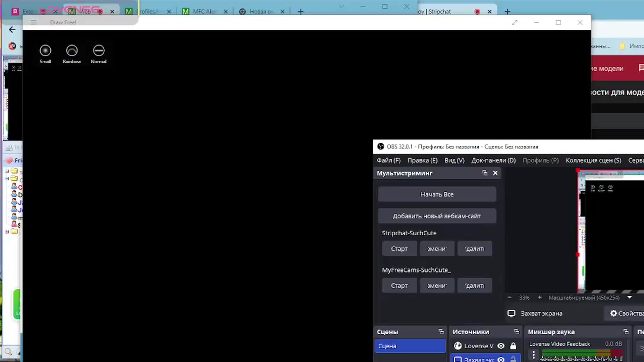Close the Stripchat browser tab
644x362 pixels.
489,12
